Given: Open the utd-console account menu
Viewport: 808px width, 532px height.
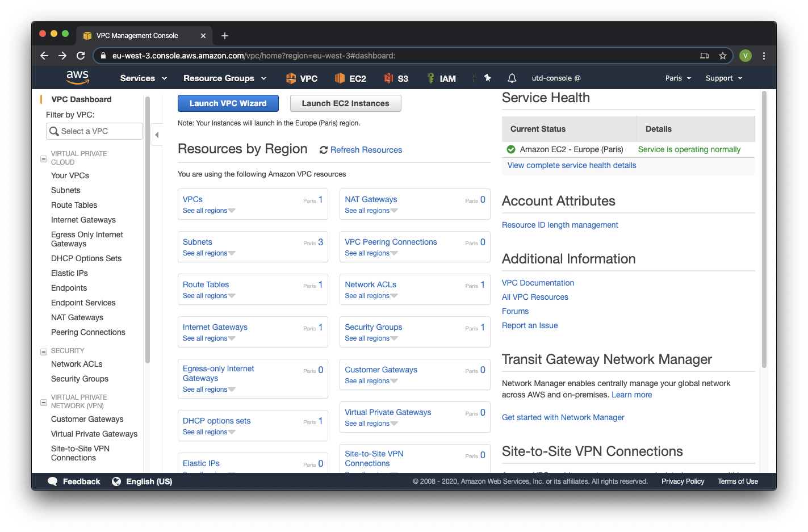Looking at the screenshot, I should pyautogui.click(x=556, y=78).
